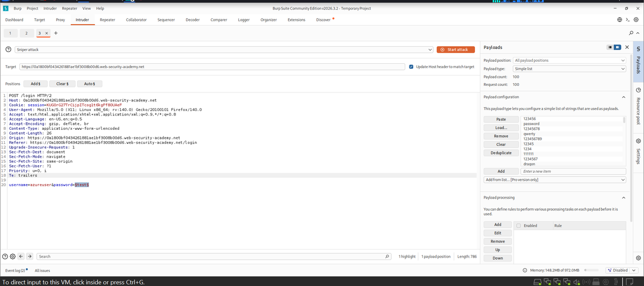
Task: Switch to the Logger tab
Action: pyautogui.click(x=244, y=20)
